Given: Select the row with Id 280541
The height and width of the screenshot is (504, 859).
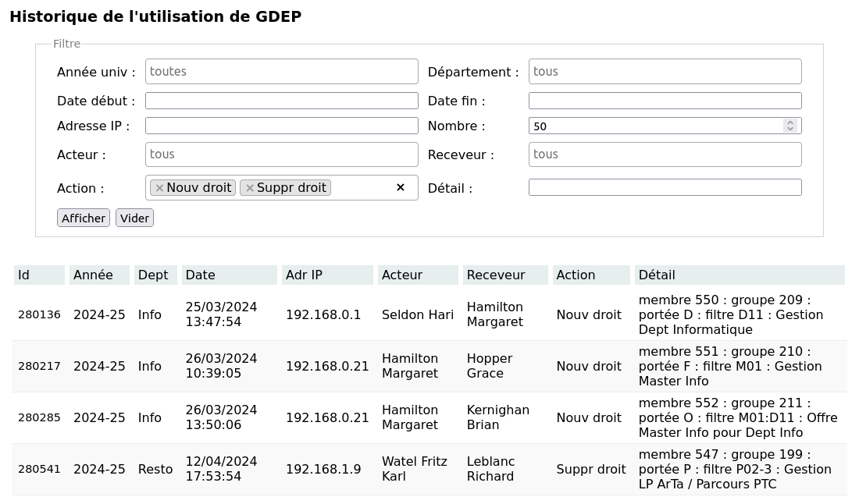Looking at the screenshot, I should tap(429, 469).
